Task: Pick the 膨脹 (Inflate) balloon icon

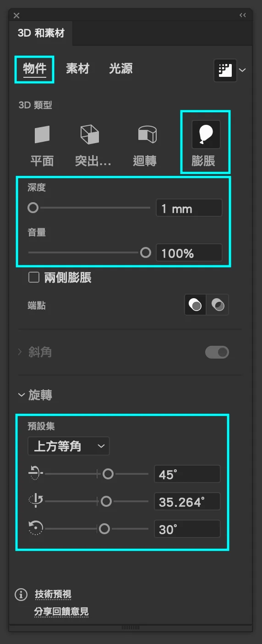Action: pos(206,134)
